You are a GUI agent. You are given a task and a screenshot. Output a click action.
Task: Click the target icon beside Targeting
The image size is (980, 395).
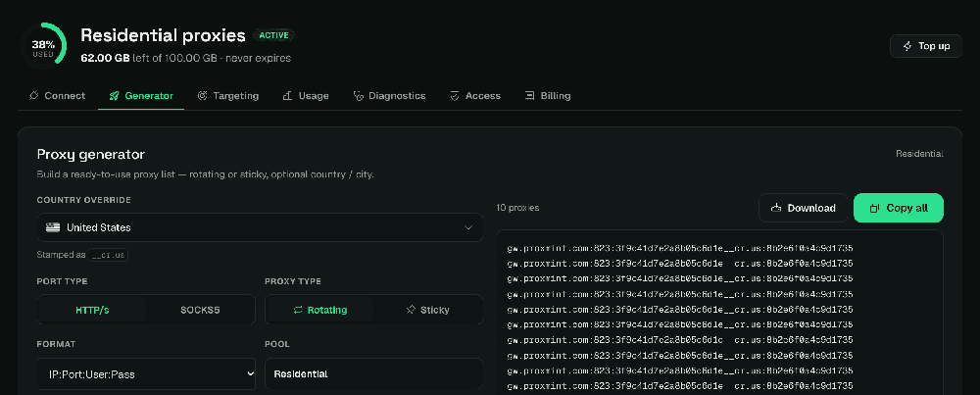coord(203,96)
